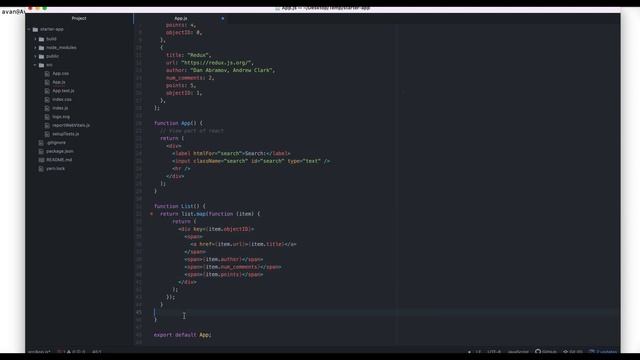Screen dimensions: 640x360
Task: Click the node_modules folder icon
Action: tap(41, 48)
